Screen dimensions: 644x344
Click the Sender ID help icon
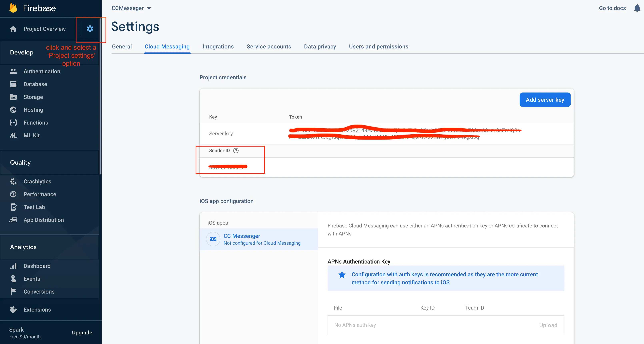click(x=236, y=150)
